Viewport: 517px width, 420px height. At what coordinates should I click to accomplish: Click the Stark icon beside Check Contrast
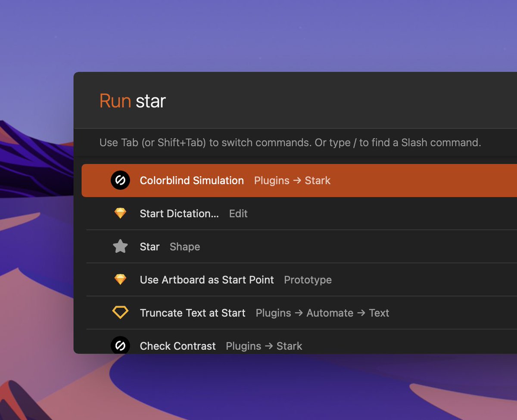tap(120, 345)
